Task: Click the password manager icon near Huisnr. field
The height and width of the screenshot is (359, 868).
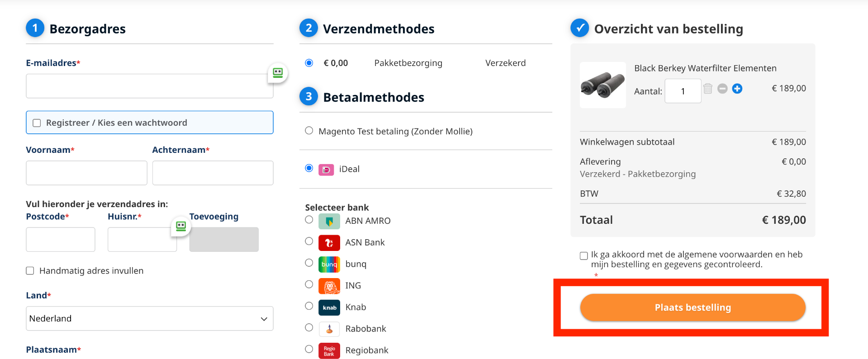Action: [181, 226]
